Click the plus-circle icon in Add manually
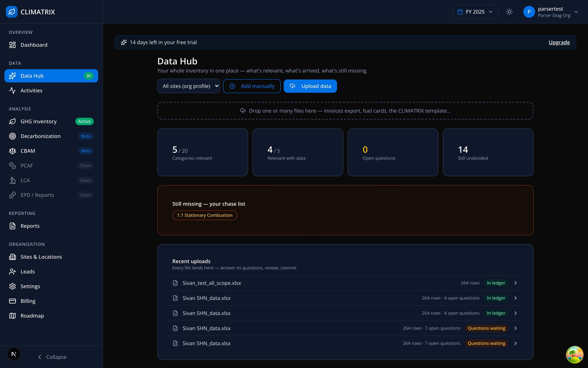The height and width of the screenshot is (368, 588). click(232, 86)
